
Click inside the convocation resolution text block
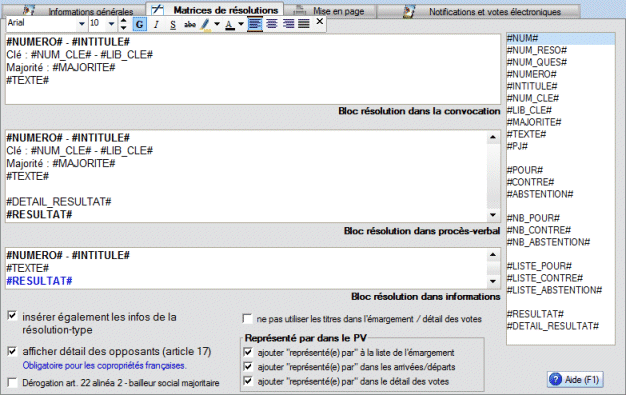[x=253, y=69]
